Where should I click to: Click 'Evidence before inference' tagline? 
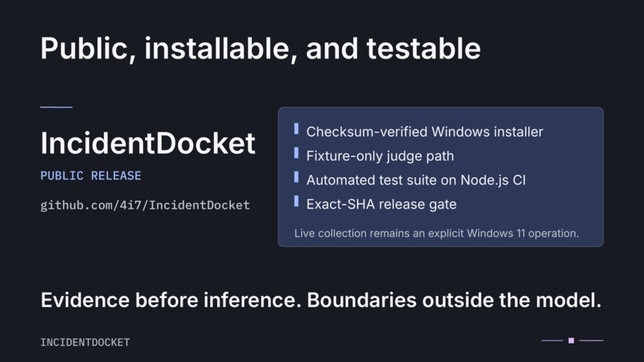(320, 300)
